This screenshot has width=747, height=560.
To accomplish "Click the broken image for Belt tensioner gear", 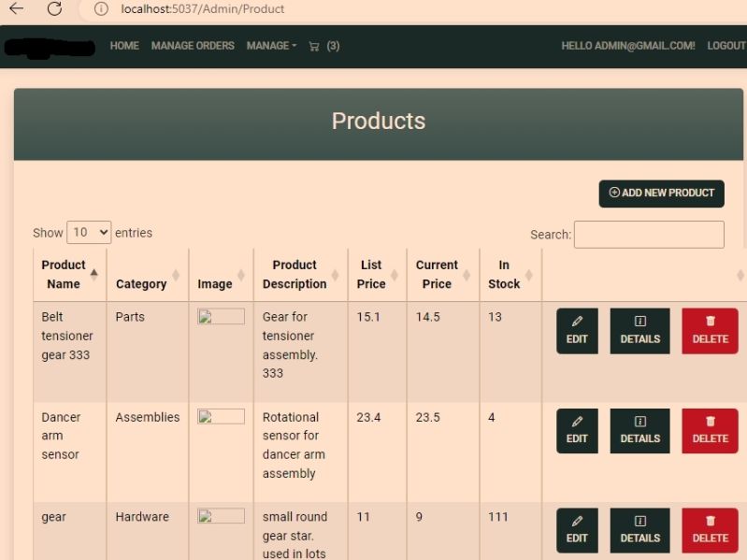I will click(x=221, y=317).
